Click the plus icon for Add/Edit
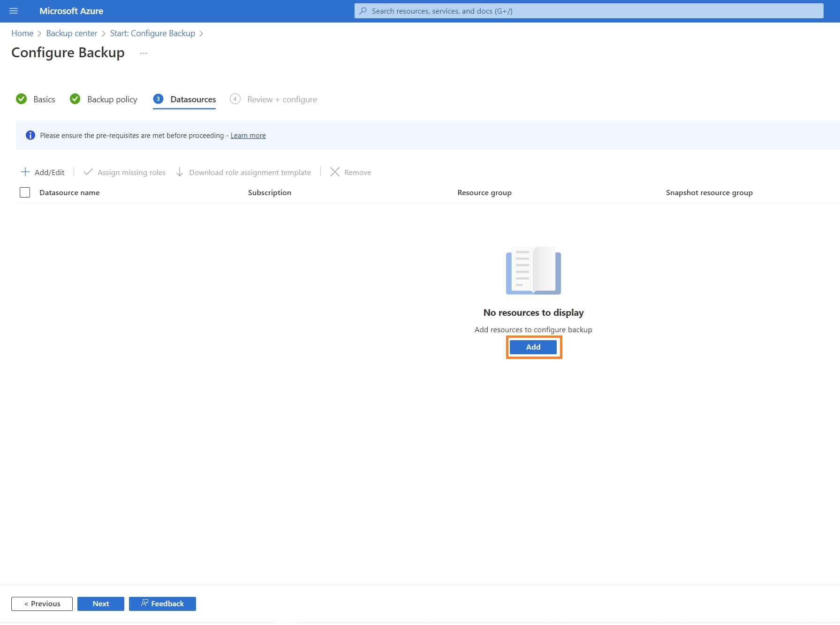The height and width of the screenshot is (625, 840). click(25, 172)
